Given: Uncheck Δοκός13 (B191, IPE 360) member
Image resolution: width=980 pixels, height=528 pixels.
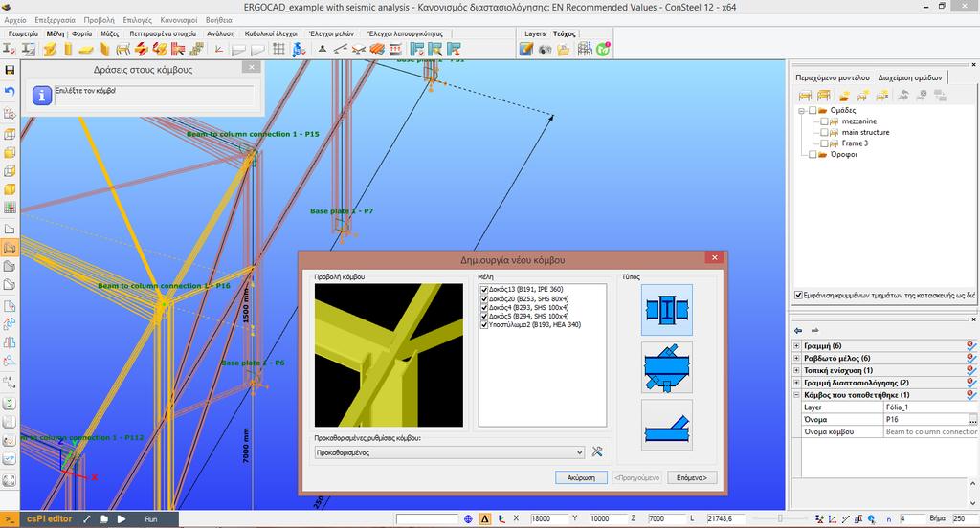Looking at the screenshot, I should click(483, 289).
